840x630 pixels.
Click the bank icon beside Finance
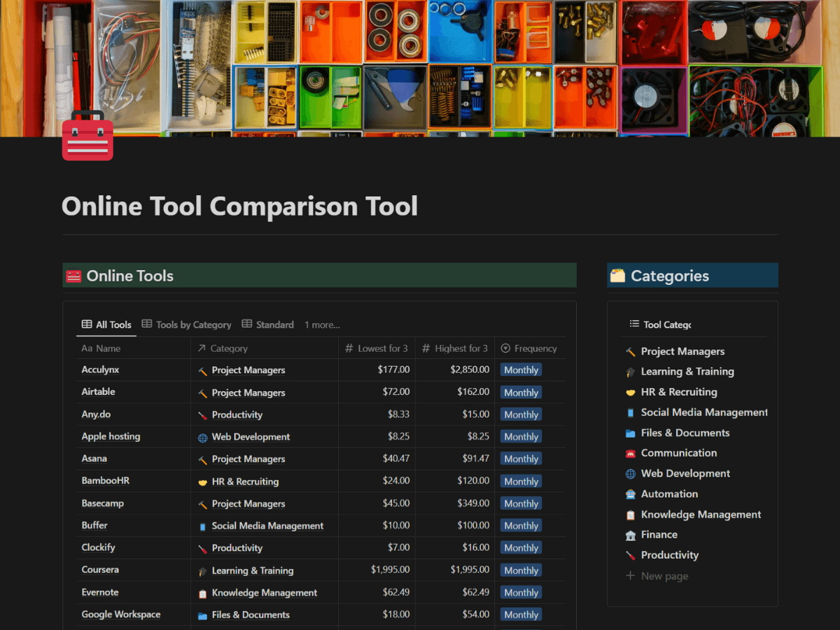point(630,535)
